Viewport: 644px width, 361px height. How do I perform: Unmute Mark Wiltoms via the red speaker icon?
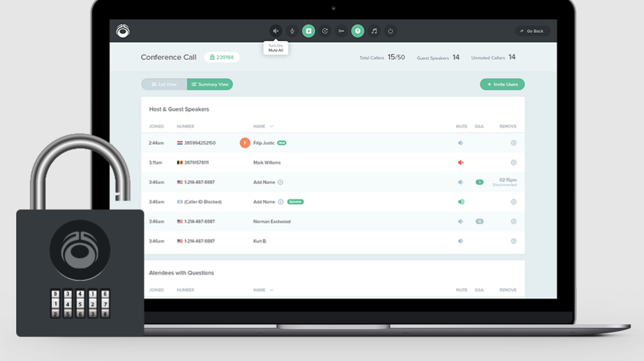coord(461,162)
